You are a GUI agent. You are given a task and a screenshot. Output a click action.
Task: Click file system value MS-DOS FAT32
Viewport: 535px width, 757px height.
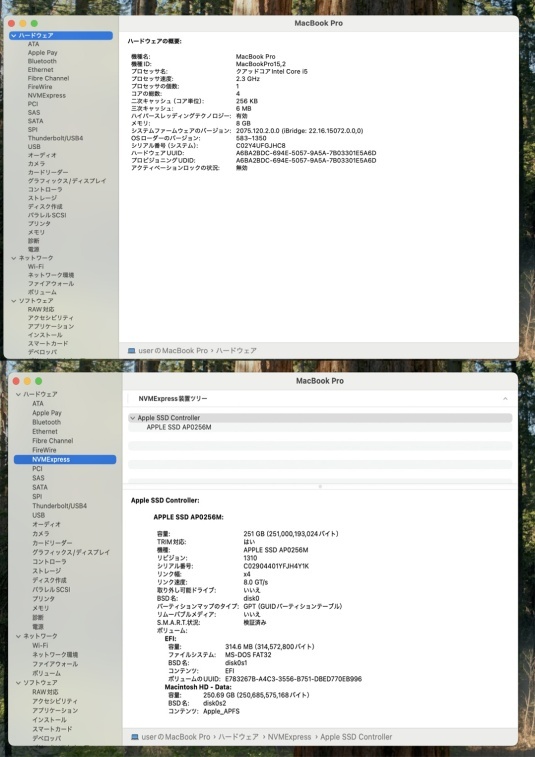(x=248, y=655)
